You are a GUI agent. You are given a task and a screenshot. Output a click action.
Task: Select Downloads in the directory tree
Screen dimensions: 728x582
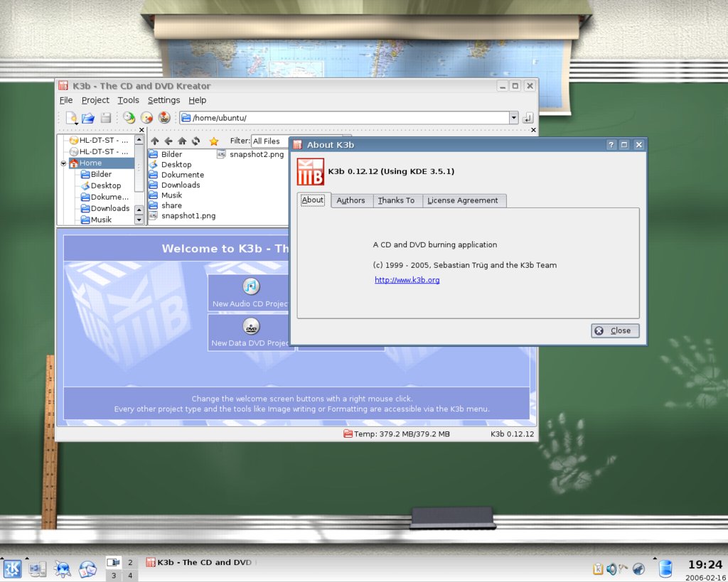105,208
